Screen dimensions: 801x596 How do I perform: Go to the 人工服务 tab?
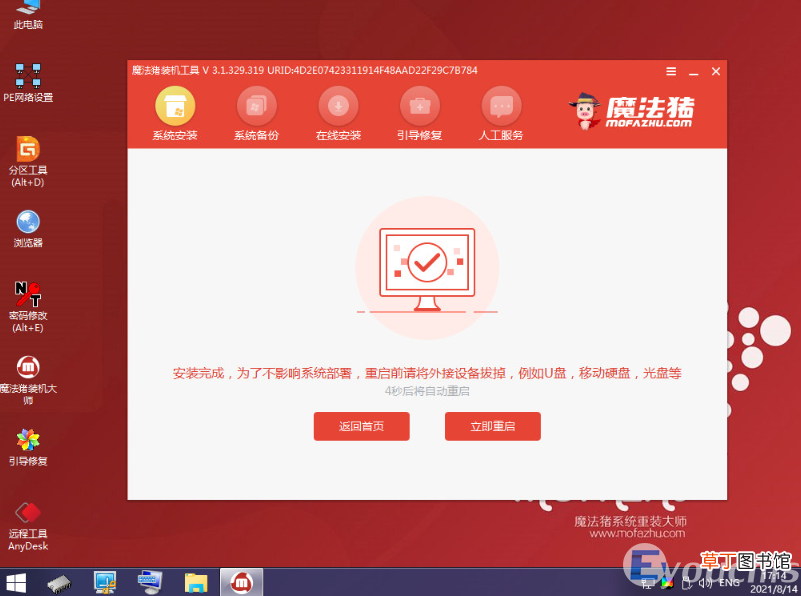501,113
